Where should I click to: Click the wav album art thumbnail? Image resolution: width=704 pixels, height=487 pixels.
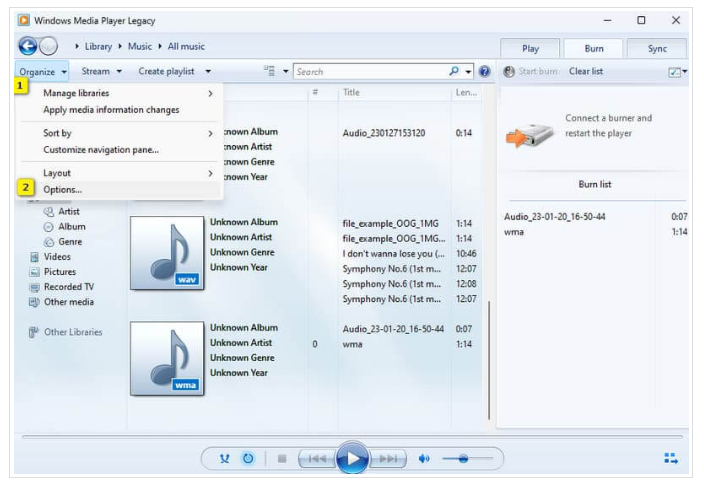(x=167, y=253)
